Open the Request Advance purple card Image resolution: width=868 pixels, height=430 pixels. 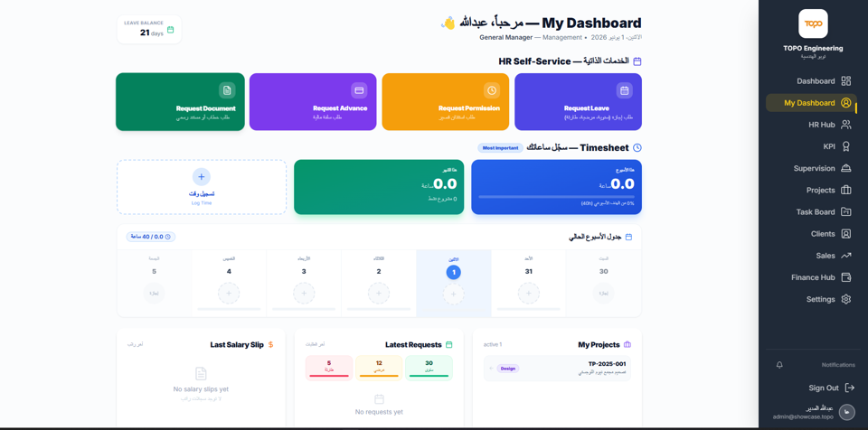pyautogui.click(x=313, y=102)
